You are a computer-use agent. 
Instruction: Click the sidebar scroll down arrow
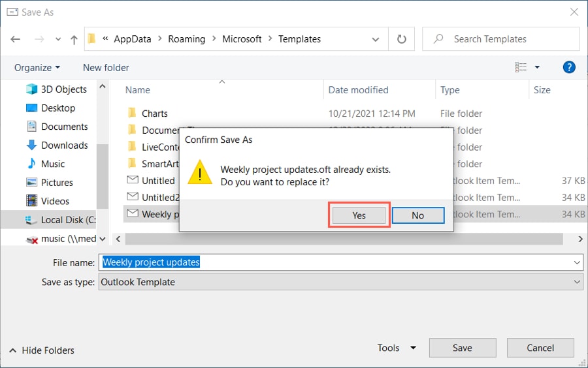point(103,239)
